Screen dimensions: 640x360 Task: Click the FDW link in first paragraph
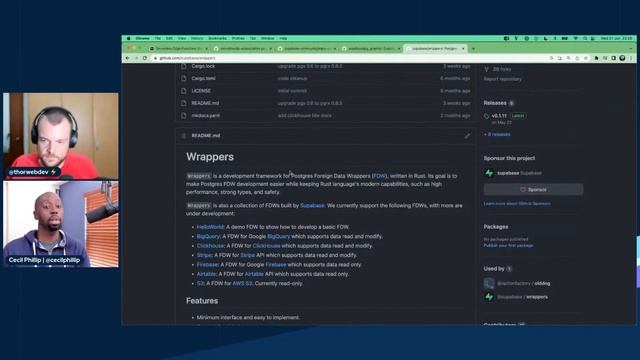pos(379,176)
